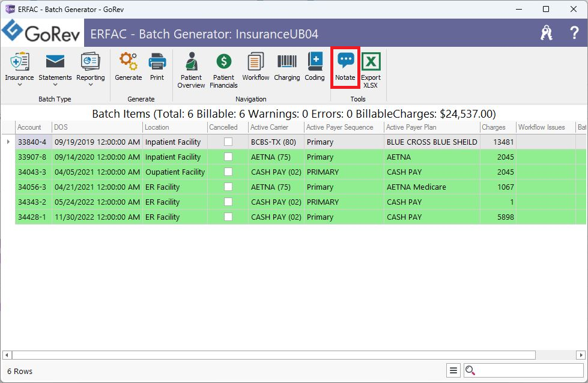Image resolution: width=588 pixels, height=383 pixels.
Task: Click the scroll left arrow
Action: tap(7, 355)
